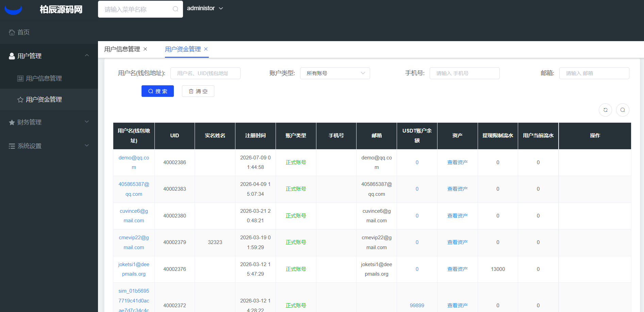Click USDT balance 0 in demo@qq.com row
The height and width of the screenshot is (312, 644).
pyautogui.click(x=417, y=162)
